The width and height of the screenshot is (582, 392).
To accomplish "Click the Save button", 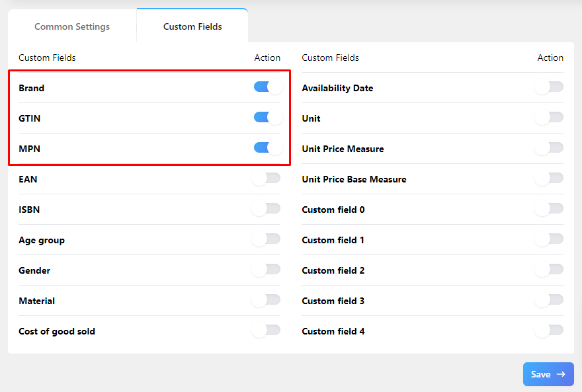I will click(x=548, y=373).
